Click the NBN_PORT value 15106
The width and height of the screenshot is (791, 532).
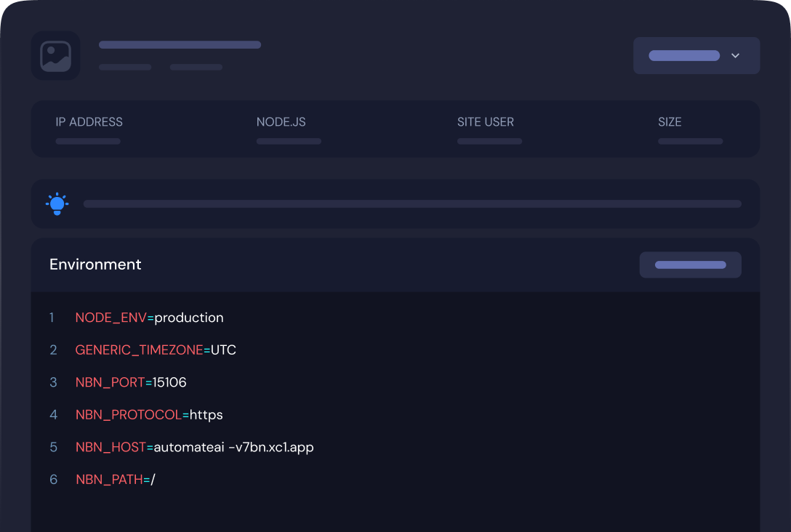tap(169, 382)
